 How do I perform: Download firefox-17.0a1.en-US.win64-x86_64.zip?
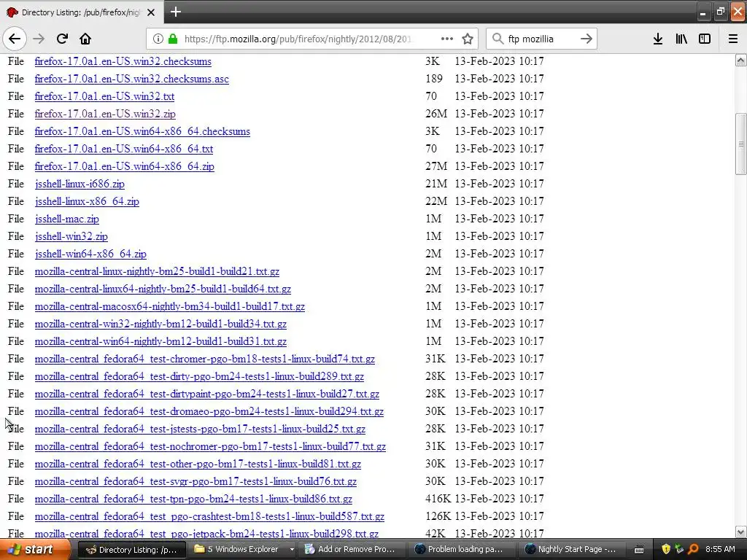124,167
